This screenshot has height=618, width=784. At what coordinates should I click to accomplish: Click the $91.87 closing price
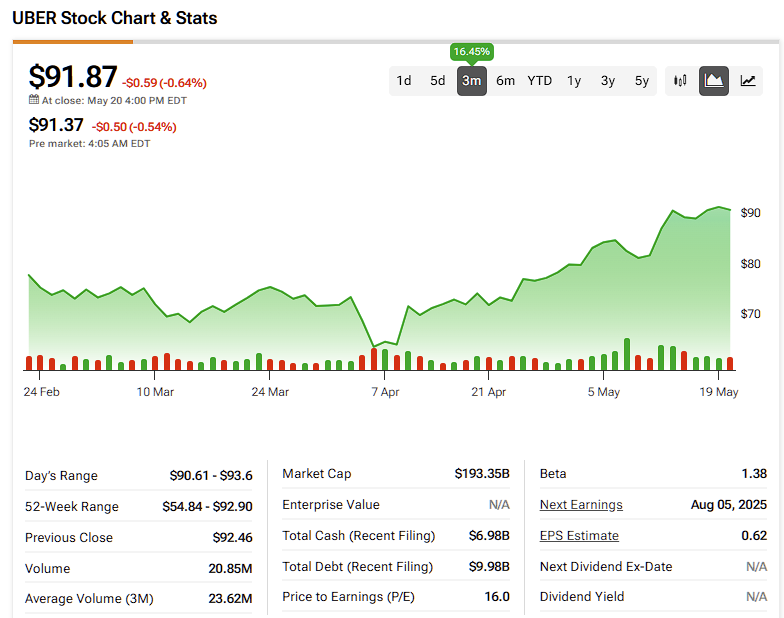(x=73, y=76)
